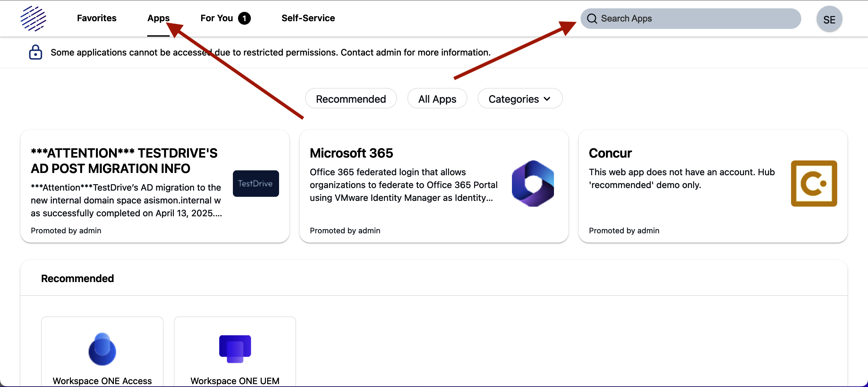Viewport: 868px width, 387px height.
Task: Filter by the Recommended button
Action: pos(351,99)
